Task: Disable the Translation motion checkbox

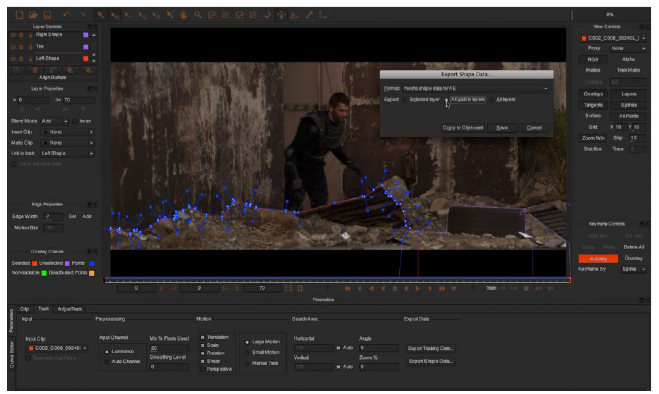Action: (x=203, y=337)
